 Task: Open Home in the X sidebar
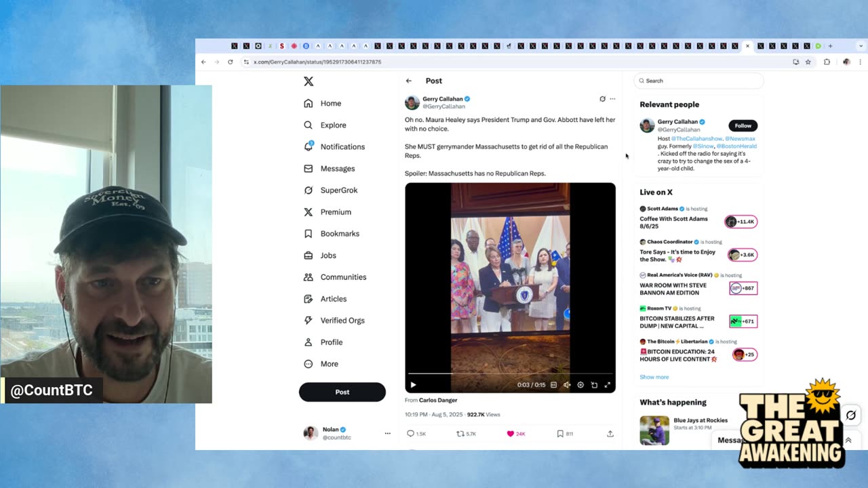322,103
